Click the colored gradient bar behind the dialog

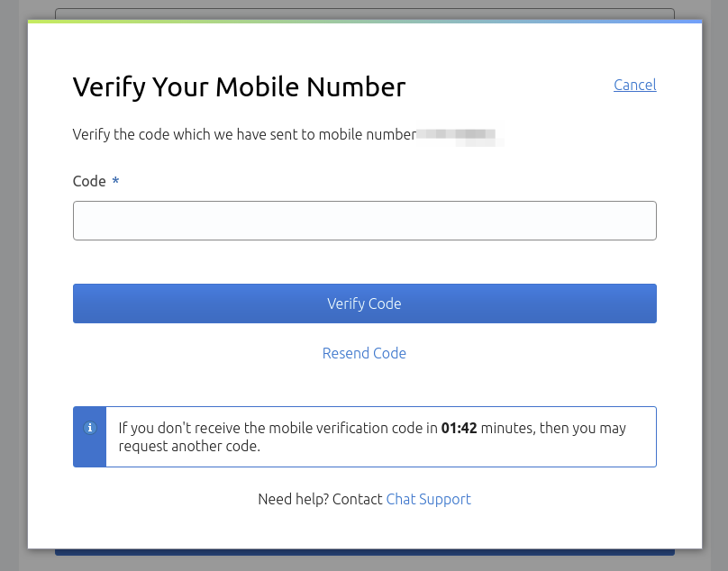[360, 20]
